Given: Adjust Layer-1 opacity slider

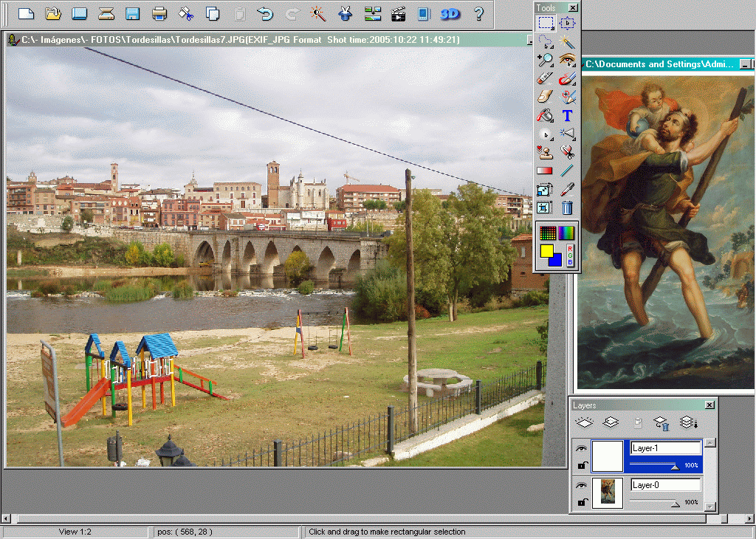Looking at the screenshot, I should pyautogui.click(x=675, y=466).
